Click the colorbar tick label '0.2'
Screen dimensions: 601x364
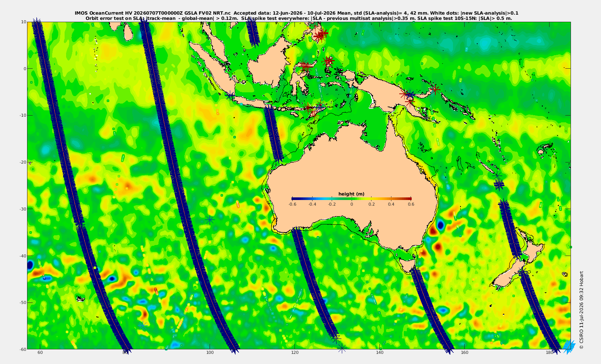click(x=371, y=204)
